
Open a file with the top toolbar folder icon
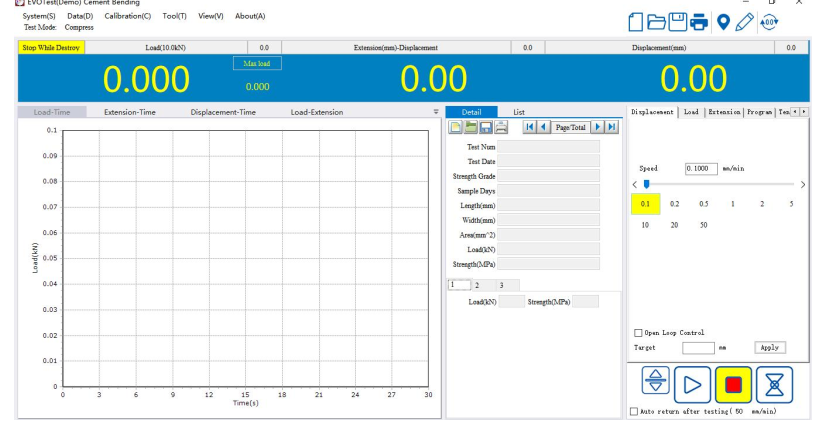click(x=656, y=22)
